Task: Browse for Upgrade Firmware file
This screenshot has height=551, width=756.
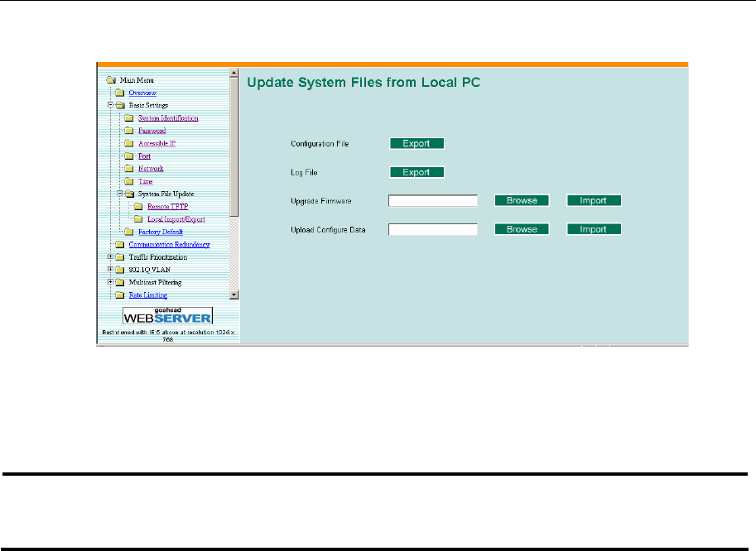Action: (522, 200)
